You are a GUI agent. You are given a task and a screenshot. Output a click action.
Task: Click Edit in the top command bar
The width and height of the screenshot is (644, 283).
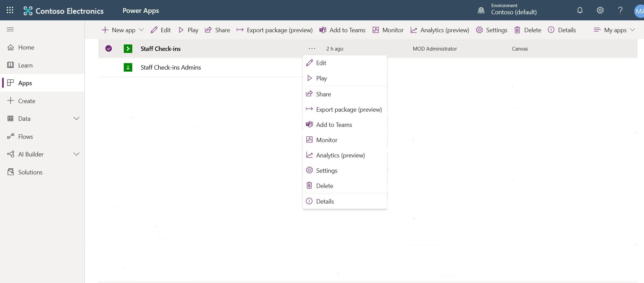pyautogui.click(x=161, y=30)
